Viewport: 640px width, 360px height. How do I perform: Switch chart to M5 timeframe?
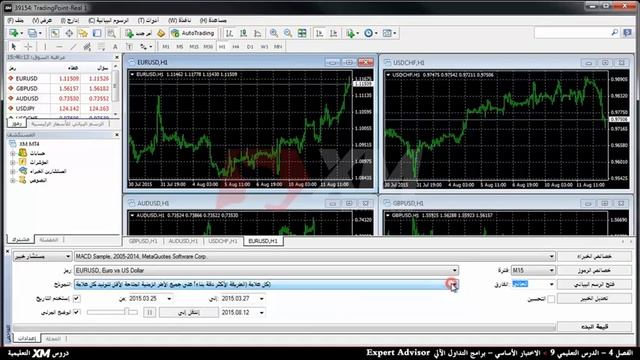[180, 47]
